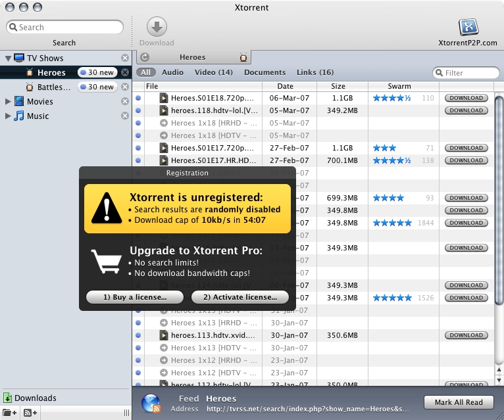The image size is (504, 420).
Task: Sort by the Date column header
Action: point(290,86)
